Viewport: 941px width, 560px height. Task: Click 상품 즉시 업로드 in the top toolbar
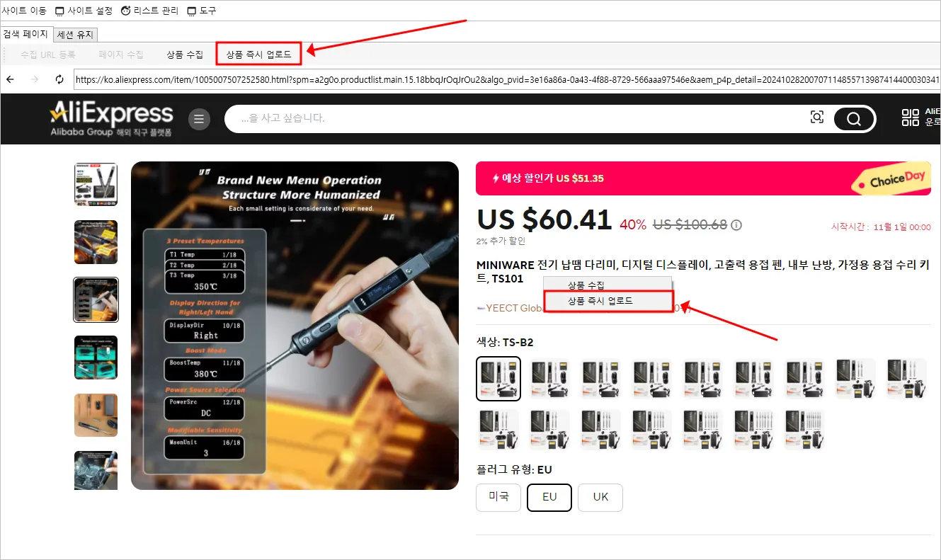[x=258, y=55]
